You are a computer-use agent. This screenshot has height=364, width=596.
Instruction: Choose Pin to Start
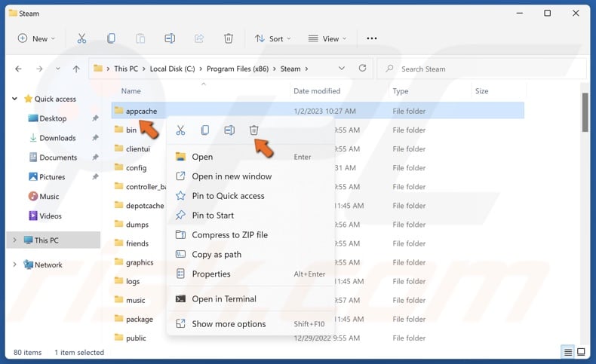point(251,216)
